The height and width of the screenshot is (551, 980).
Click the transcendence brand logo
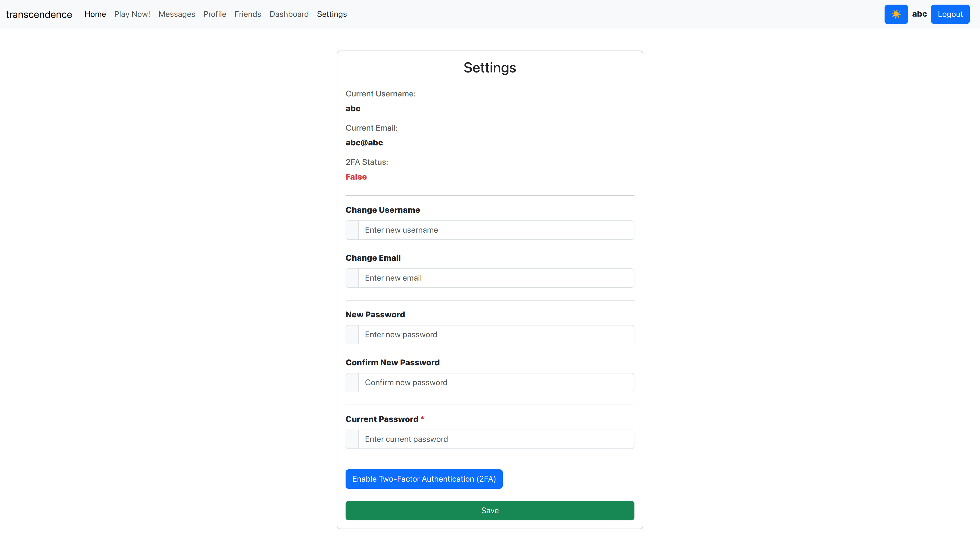pos(39,15)
